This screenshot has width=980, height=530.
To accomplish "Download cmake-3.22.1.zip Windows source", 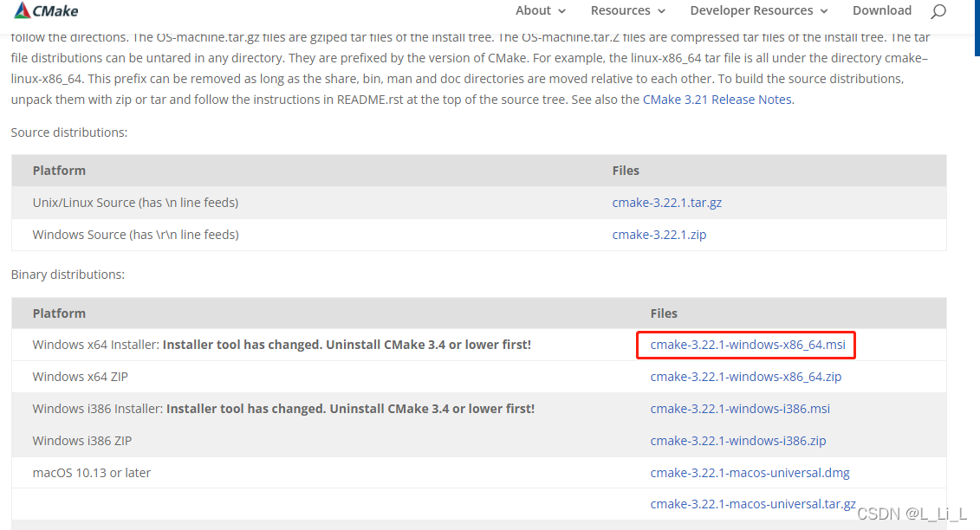I will click(659, 235).
